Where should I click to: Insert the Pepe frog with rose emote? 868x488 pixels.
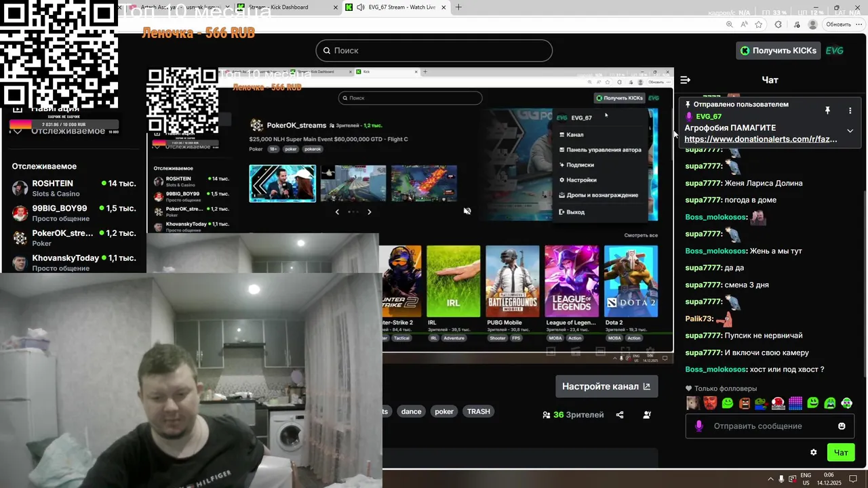762,403
